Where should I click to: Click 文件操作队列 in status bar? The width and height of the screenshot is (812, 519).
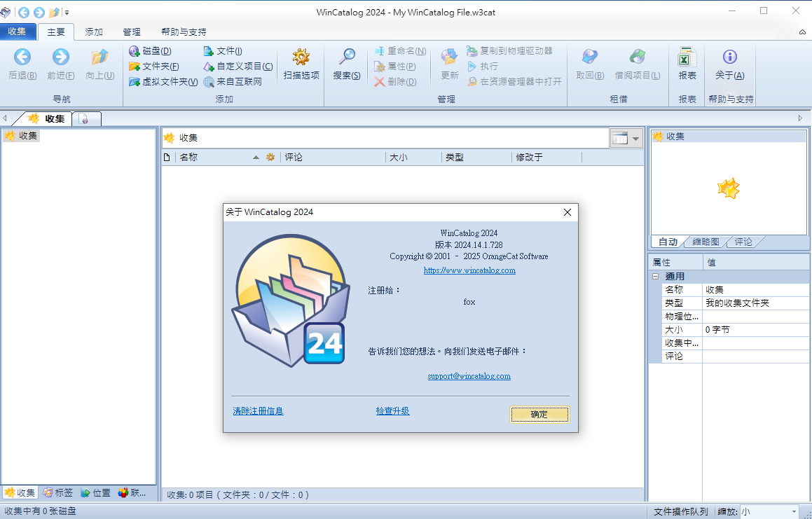(x=680, y=512)
